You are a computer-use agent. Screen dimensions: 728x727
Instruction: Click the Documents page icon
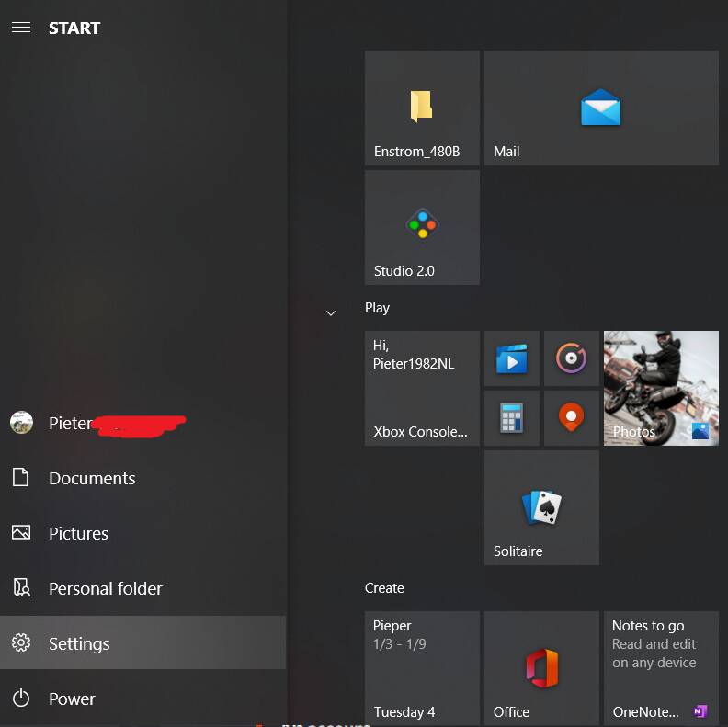pyautogui.click(x=21, y=477)
